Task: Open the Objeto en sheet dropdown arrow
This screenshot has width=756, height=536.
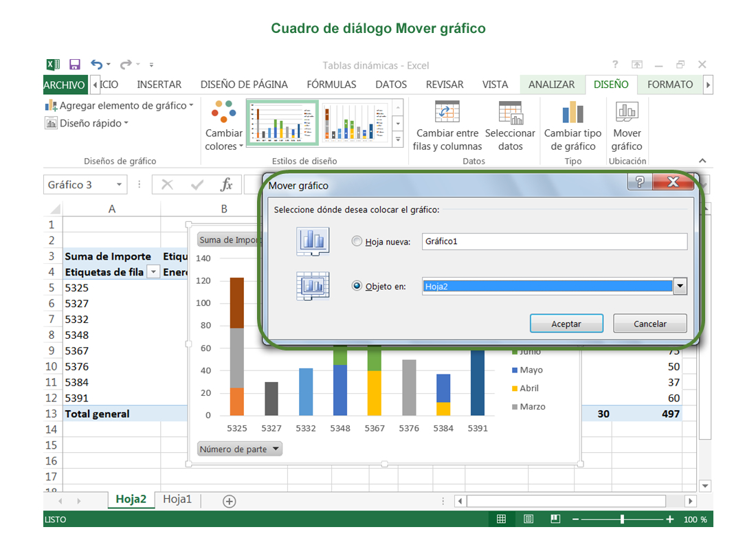Action: [x=680, y=286]
